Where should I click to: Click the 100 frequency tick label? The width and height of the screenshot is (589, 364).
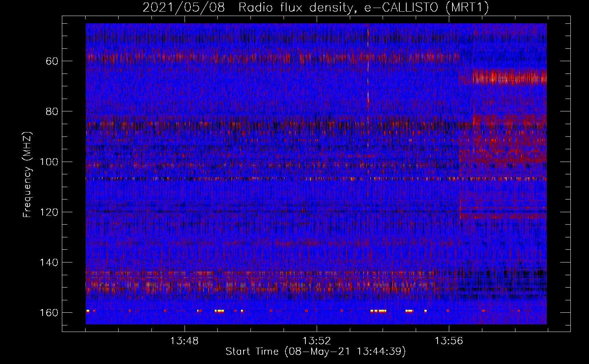point(49,162)
